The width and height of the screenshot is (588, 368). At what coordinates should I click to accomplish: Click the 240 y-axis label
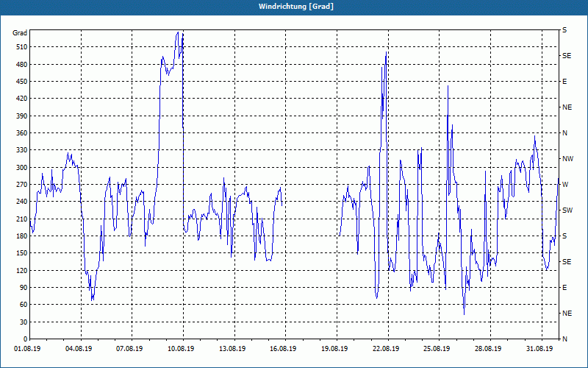click(22, 202)
